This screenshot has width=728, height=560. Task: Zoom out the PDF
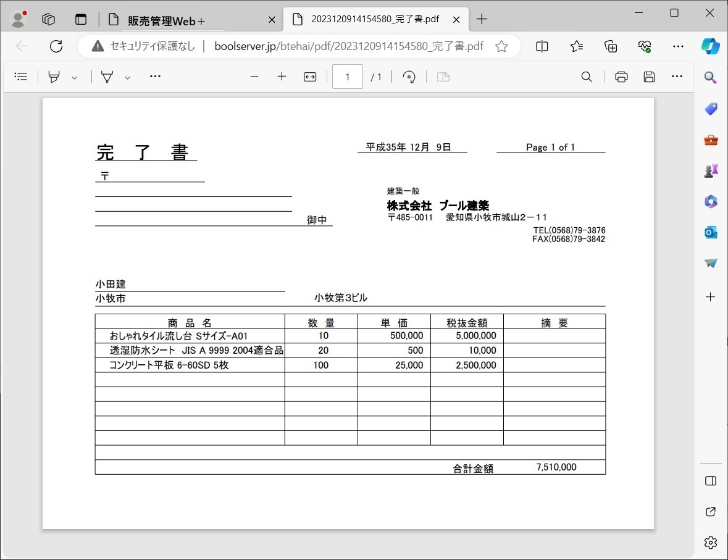(254, 77)
